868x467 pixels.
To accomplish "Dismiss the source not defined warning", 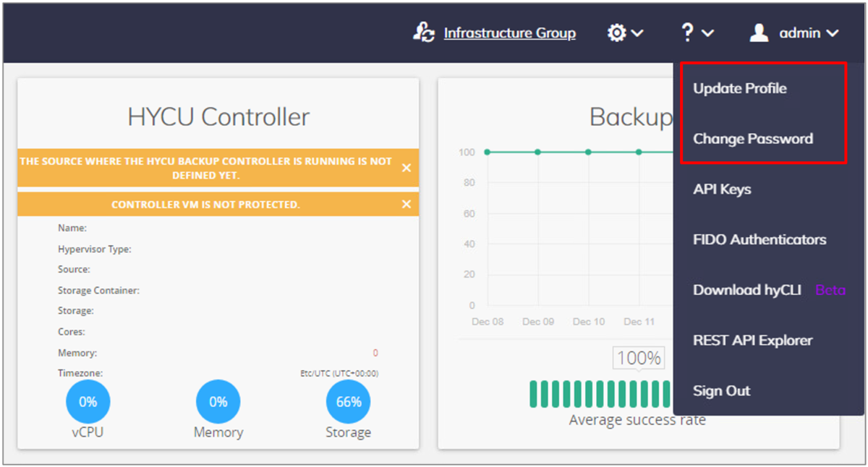I will (407, 168).
